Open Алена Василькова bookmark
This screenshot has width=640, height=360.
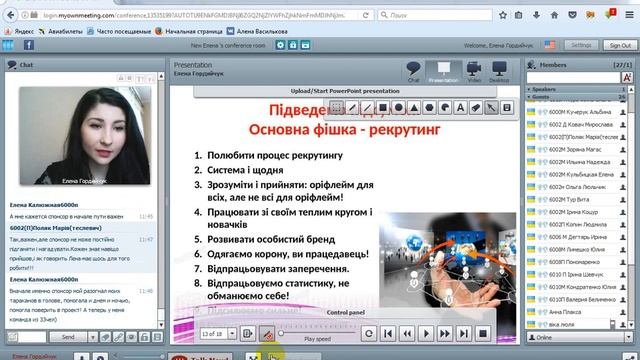[x=257, y=31]
